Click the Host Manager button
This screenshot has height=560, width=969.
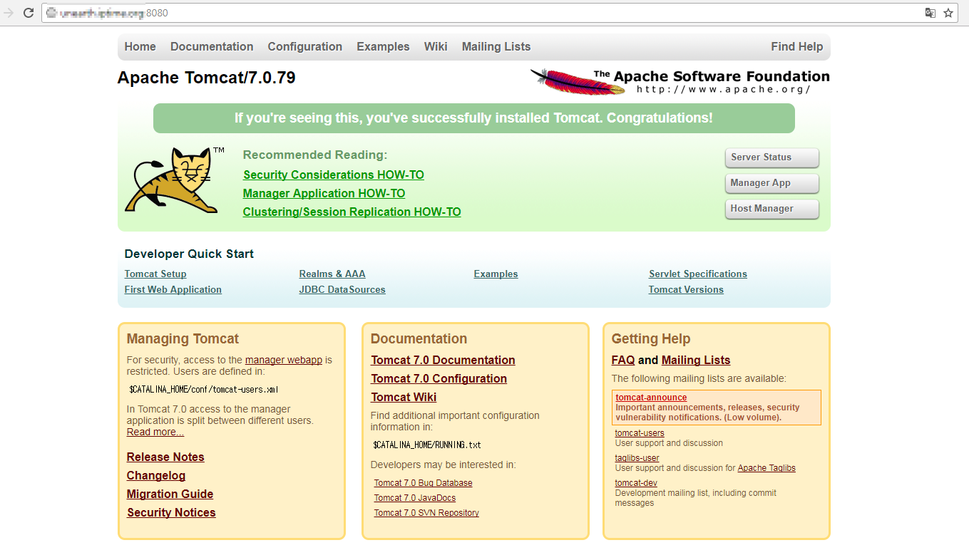pos(771,209)
